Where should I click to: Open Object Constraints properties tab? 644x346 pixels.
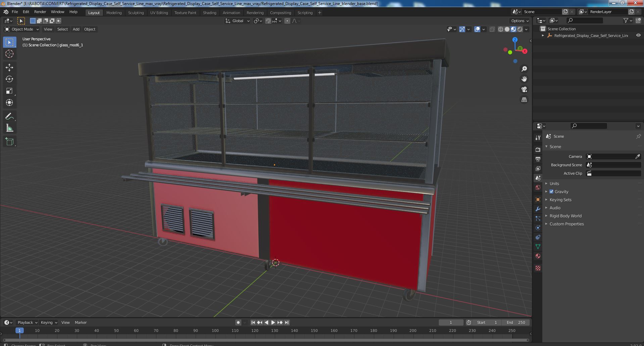pos(538,237)
